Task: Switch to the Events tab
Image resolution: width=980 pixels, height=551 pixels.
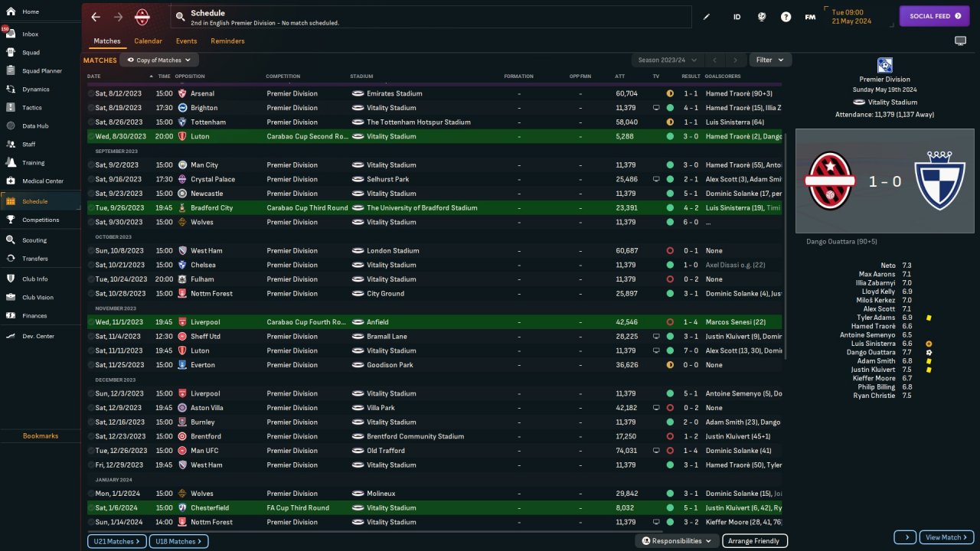Action: pos(186,41)
